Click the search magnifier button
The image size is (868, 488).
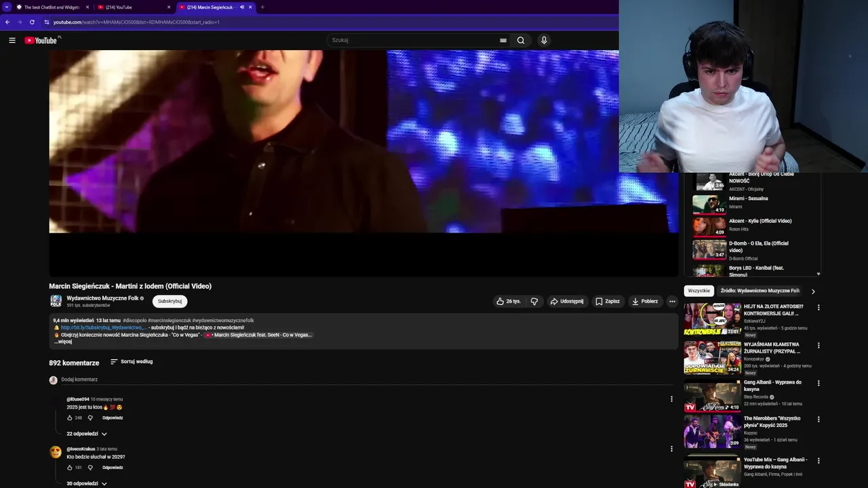521,40
